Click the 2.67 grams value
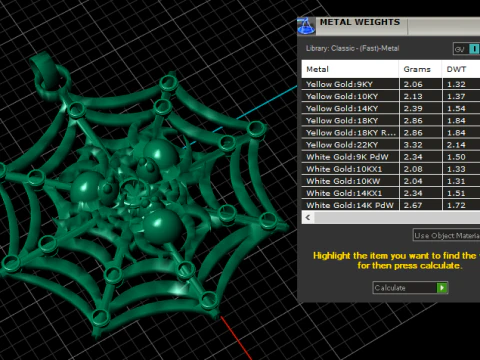Image resolution: width=480 pixels, height=360 pixels. 413,205
